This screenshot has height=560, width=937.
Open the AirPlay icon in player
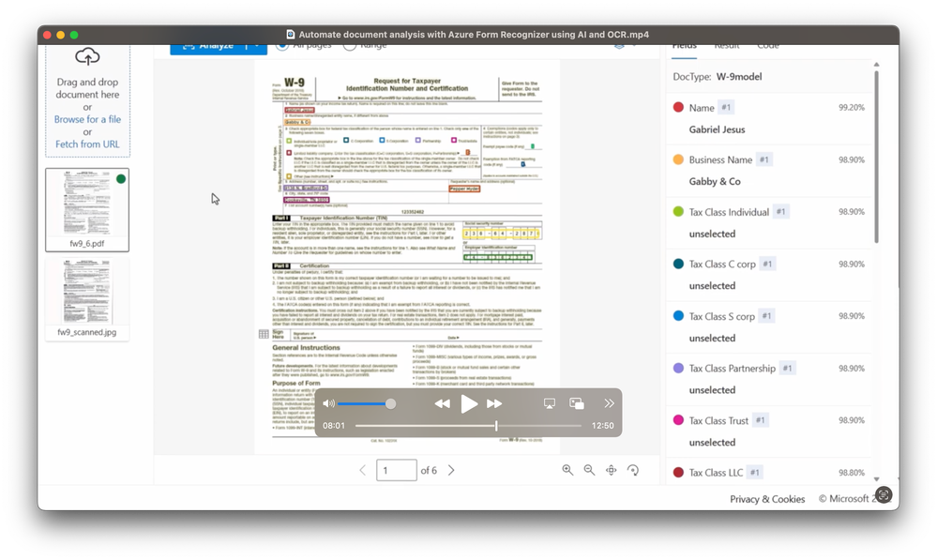[x=550, y=404]
